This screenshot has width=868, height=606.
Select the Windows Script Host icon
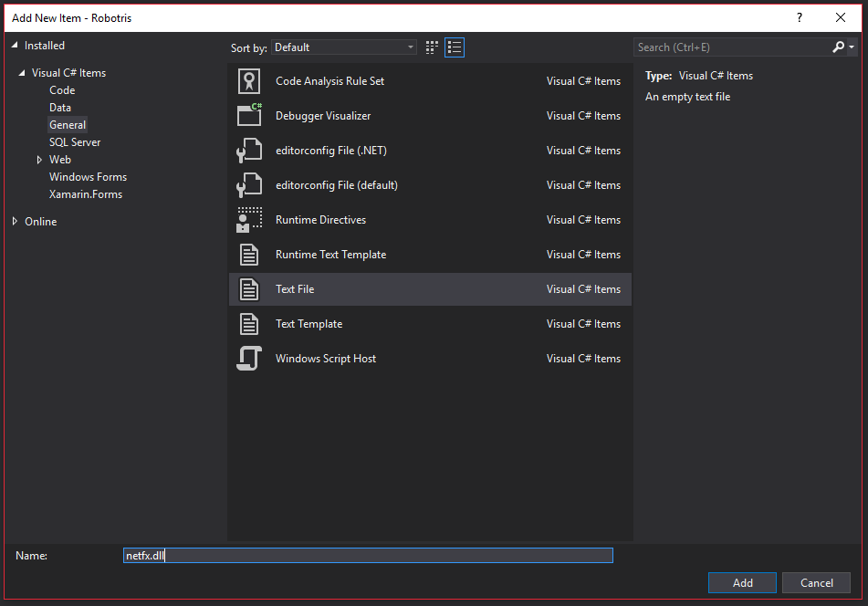[x=249, y=359]
